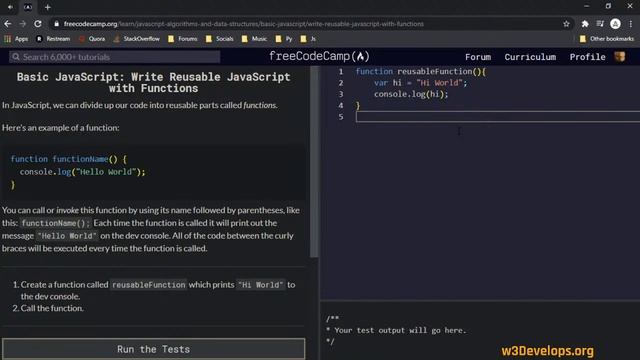Click instruction step 2 Call the function
Image resolution: width=640 pixels, height=360 pixels.
click(52, 308)
